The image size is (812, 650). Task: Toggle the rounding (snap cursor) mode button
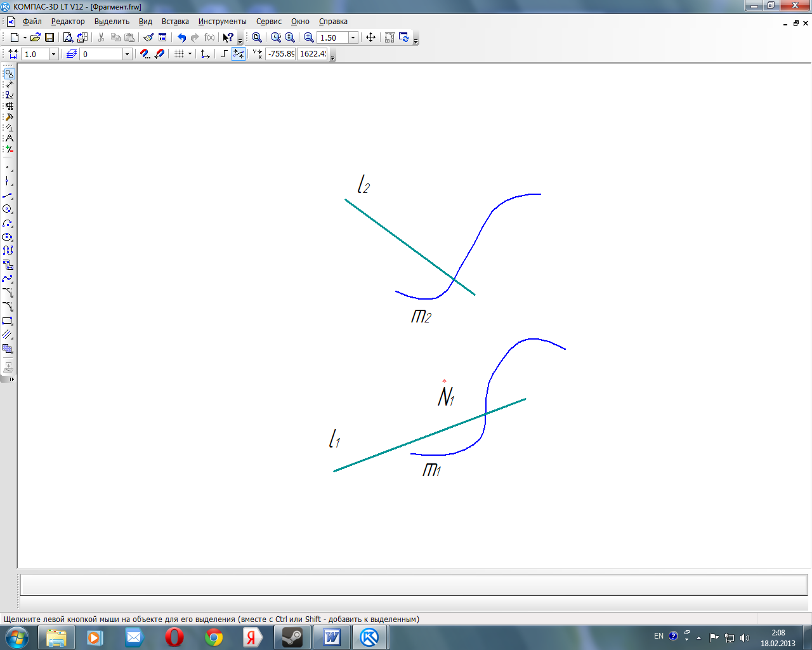[239, 54]
